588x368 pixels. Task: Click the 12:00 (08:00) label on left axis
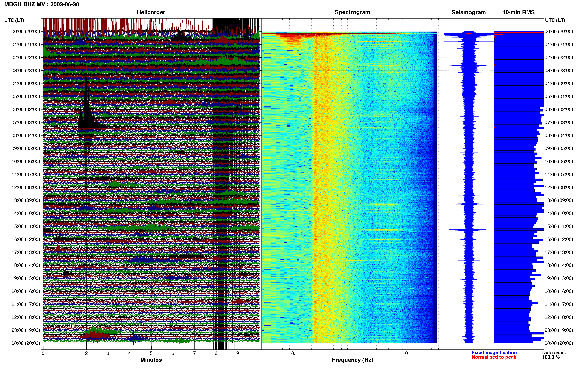tap(26, 187)
